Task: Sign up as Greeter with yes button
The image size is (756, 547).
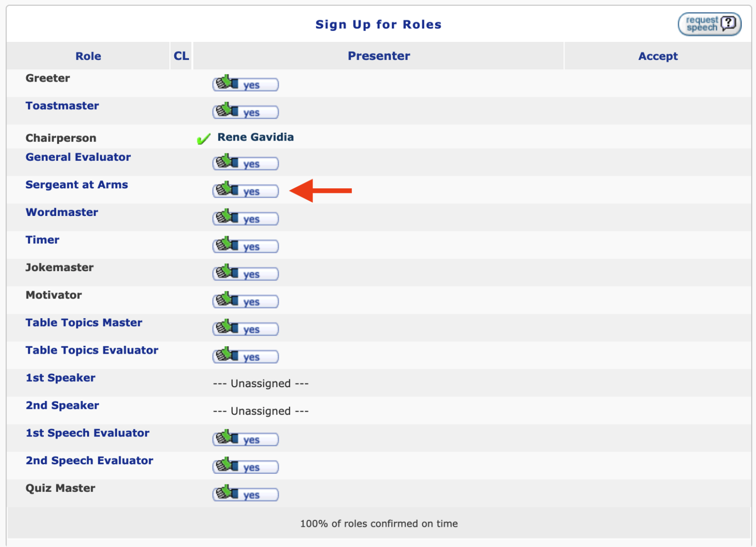Action: pos(245,84)
